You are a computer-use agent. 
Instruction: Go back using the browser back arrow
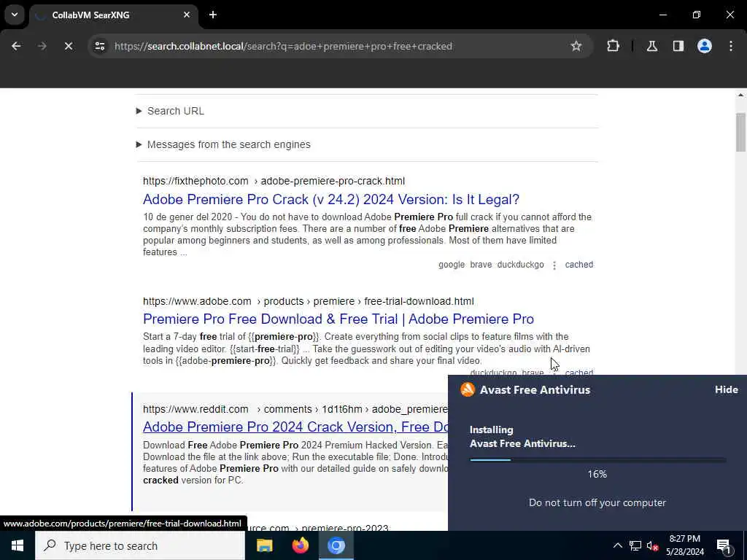click(x=16, y=46)
